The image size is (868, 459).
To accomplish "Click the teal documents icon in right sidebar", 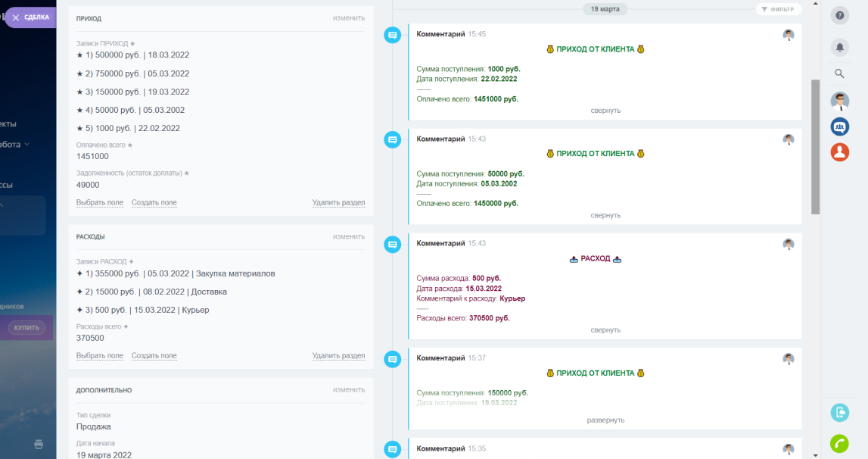I will pos(839,412).
